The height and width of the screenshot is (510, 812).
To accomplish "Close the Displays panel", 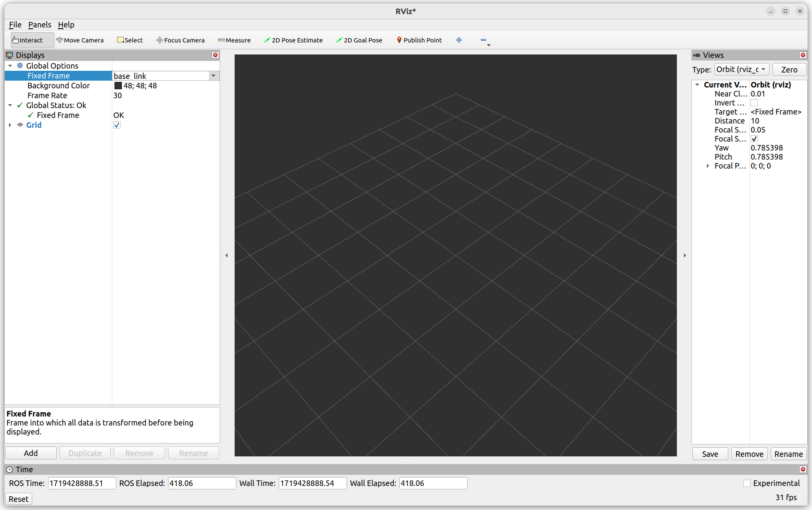I will [x=215, y=55].
